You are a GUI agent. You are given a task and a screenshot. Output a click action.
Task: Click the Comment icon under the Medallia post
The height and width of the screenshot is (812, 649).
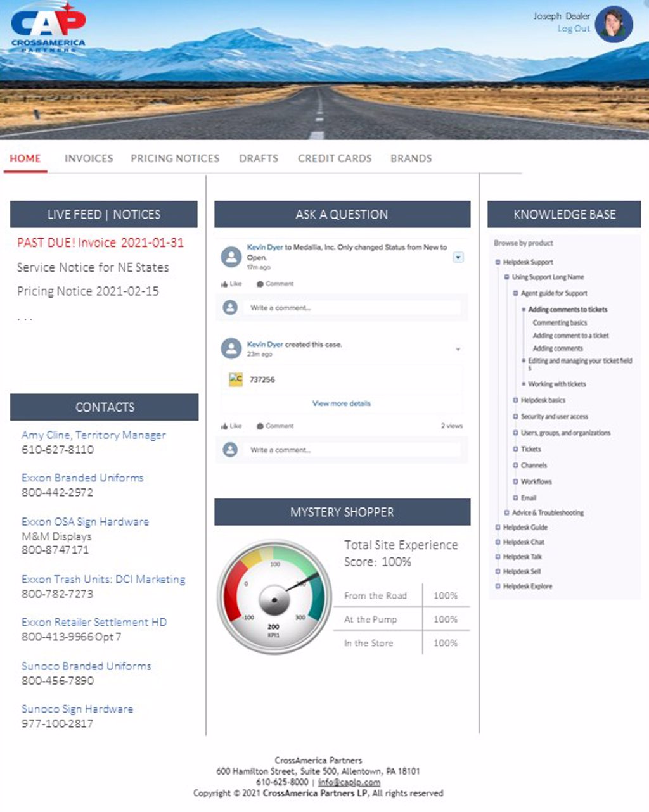point(260,284)
